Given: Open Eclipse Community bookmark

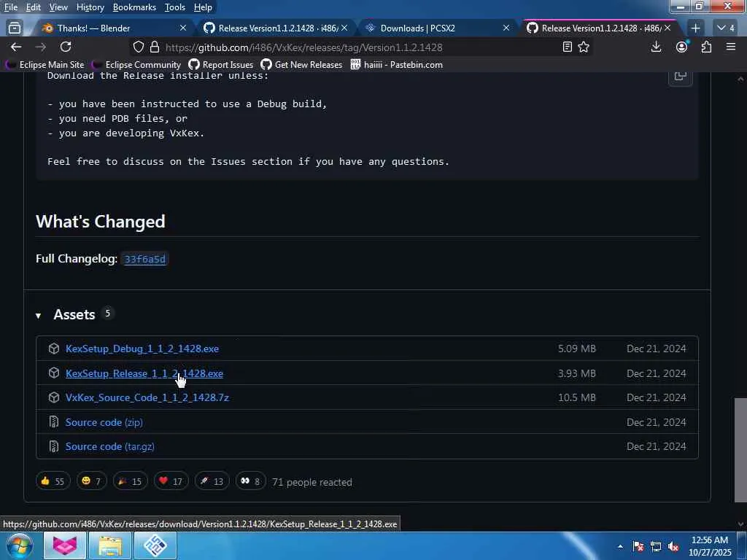Looking at the screenshot, I should (x=137, y=65).
